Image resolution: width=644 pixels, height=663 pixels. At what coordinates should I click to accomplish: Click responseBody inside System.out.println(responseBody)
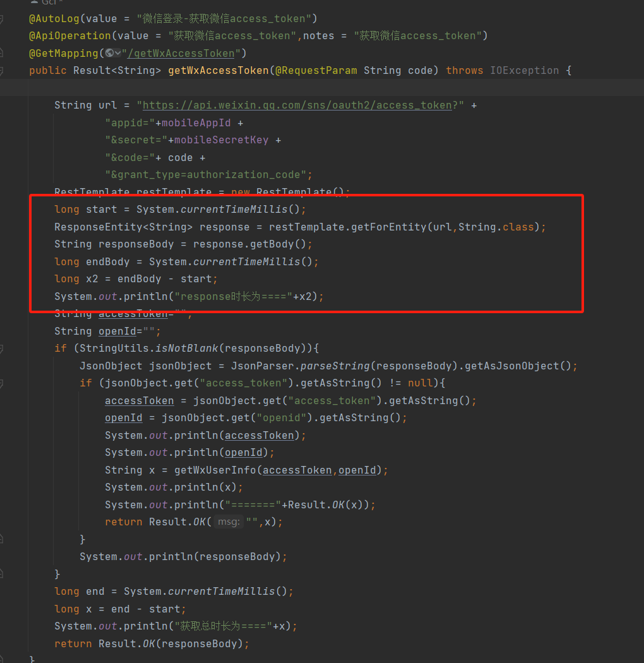(x=237, y=557)
